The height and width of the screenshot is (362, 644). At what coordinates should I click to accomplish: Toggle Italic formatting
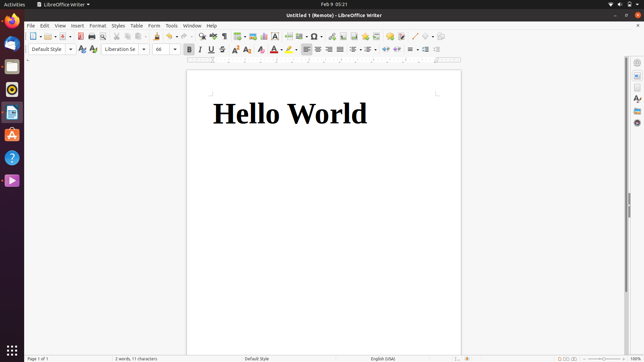tap(200, 49)
